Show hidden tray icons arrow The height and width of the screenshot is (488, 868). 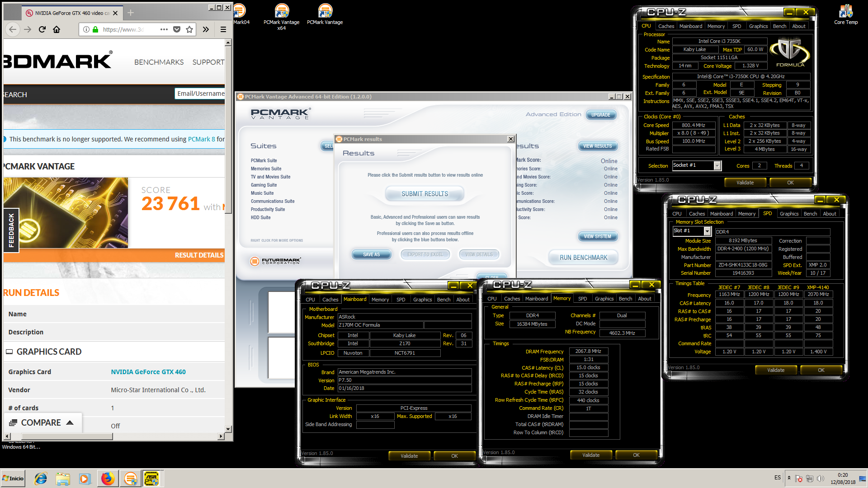point(789,478)
